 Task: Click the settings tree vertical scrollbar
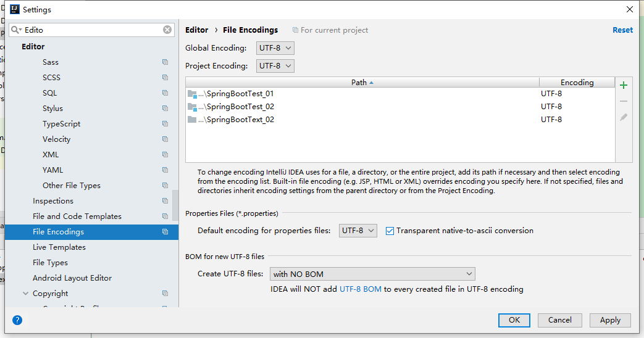pos(175,205)
